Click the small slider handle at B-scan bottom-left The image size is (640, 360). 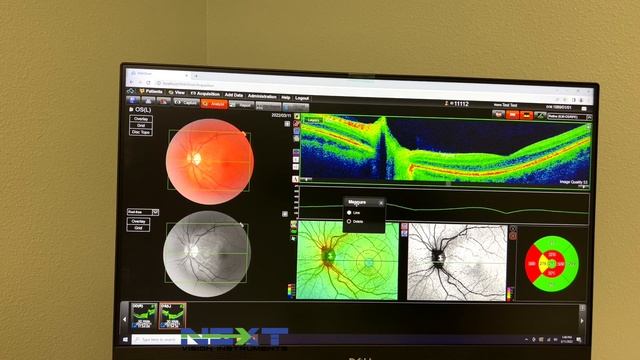tap(306, 179)
